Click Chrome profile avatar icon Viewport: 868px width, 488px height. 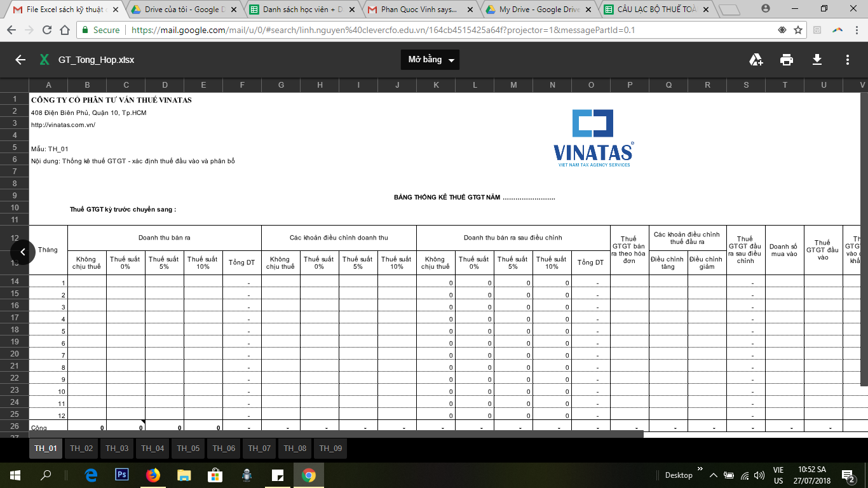tap(765, 8)
